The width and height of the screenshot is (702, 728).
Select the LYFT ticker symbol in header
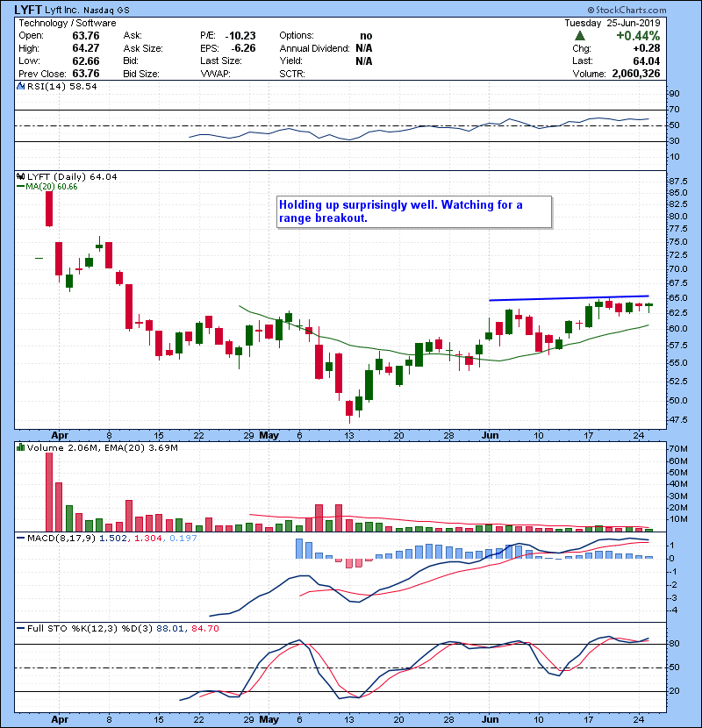pos(28,10)
